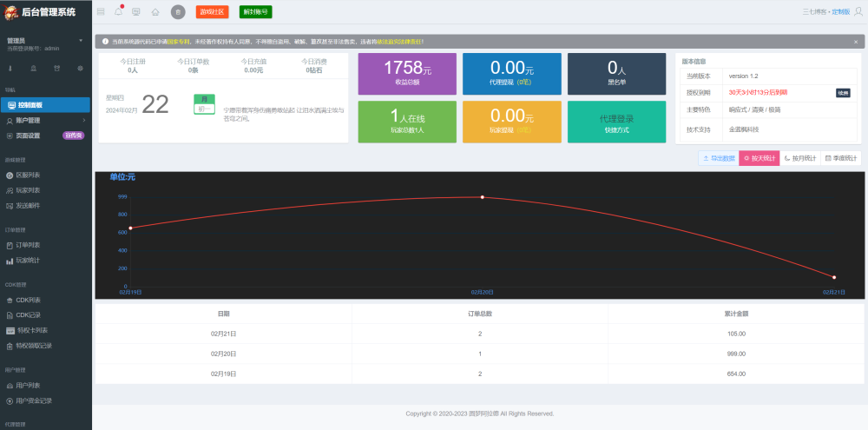Click the home icon in top bar
This screenshot has height=430, width=868.
[155, 11]
